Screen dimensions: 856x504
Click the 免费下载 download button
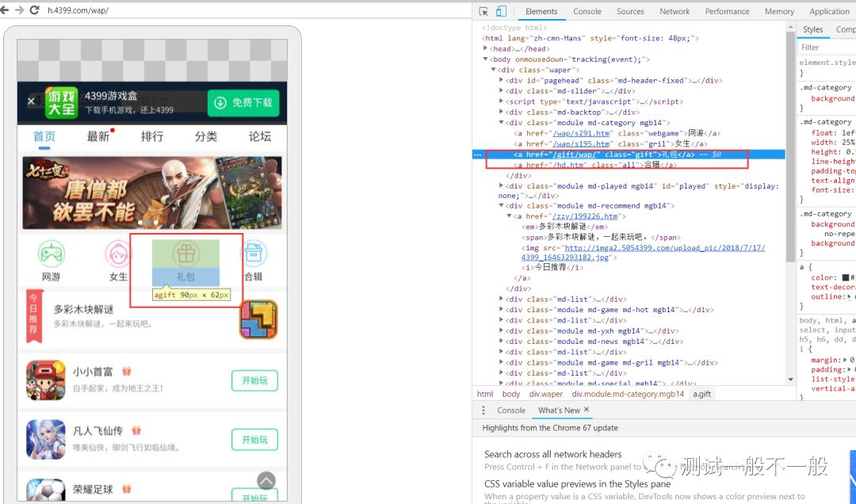[x=243, y=102]
